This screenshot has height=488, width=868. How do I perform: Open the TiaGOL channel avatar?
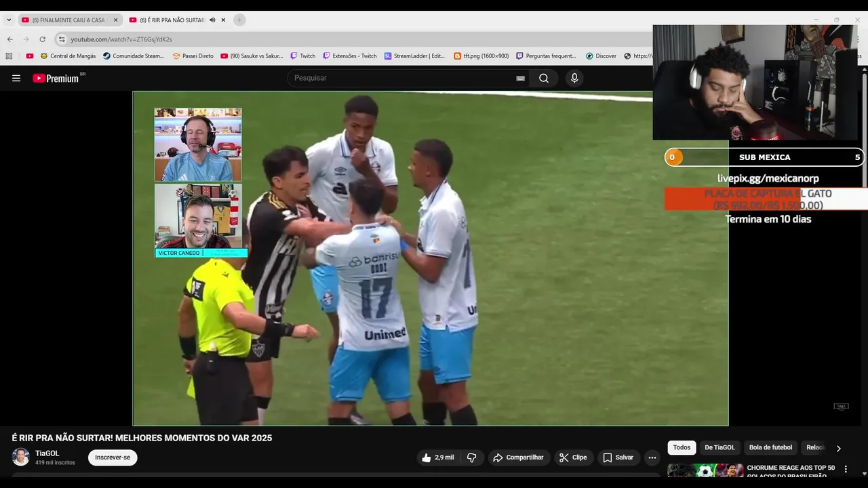[x=20, y=457]
